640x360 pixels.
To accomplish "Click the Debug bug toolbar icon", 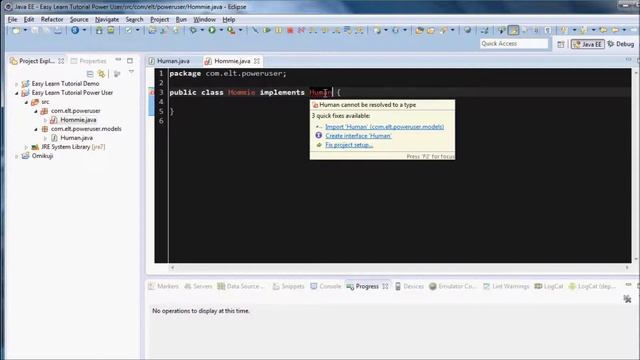I will tap(193, 30).
